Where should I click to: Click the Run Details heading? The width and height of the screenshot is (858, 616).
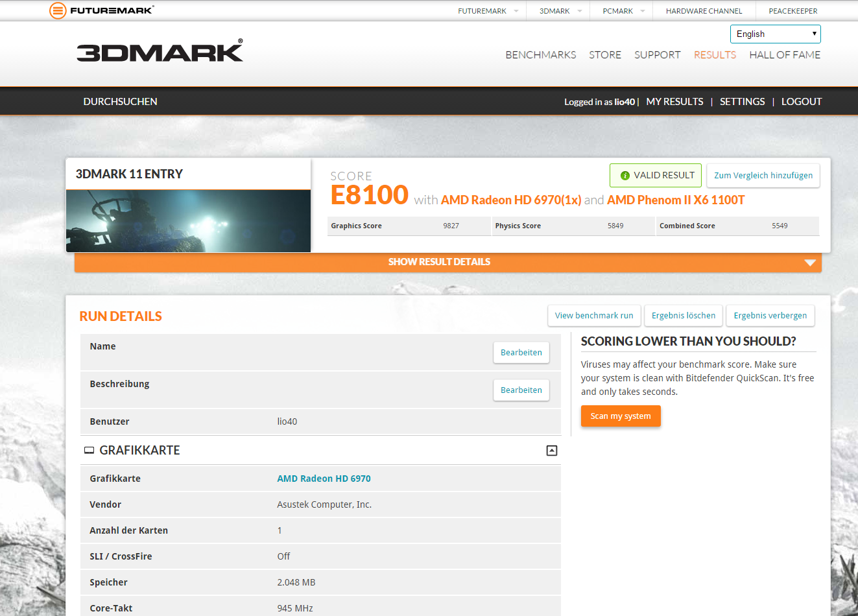click(121, 316)
